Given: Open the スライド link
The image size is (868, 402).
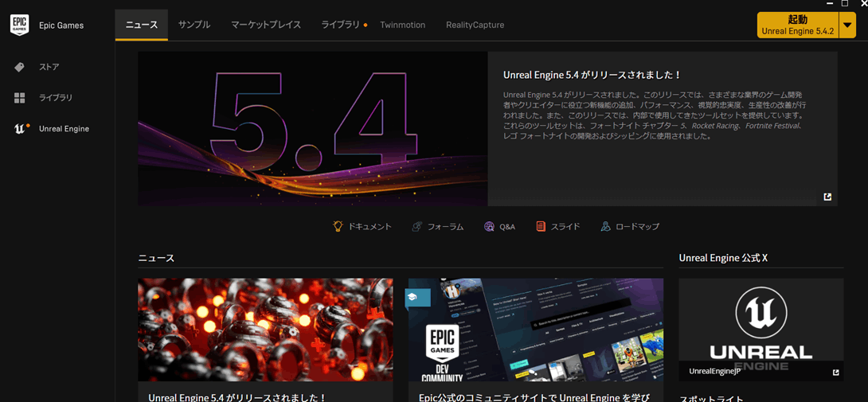Looking at the screenshot, I should coord(565,226).
